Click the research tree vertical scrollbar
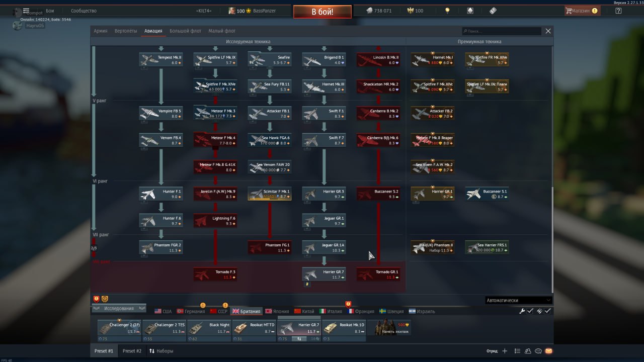Viewport: 644px width, 362px height. [x=552, y=240]
